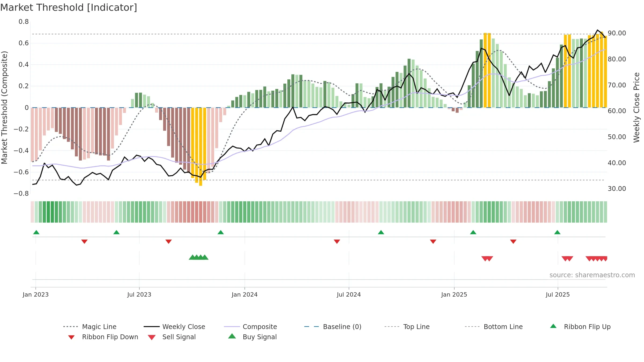
Task: Click the ribbon flip down marker just before Jul 2024
Action: click(x=337, y=242)
